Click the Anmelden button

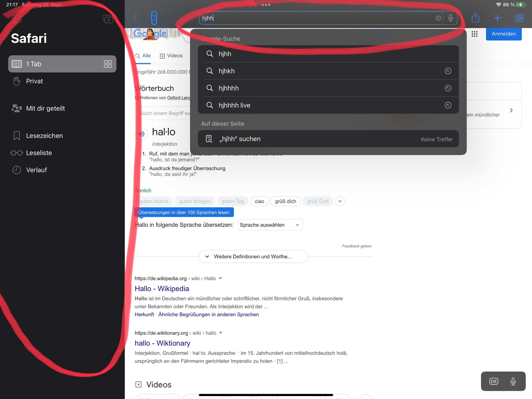[x=503, y=34]
